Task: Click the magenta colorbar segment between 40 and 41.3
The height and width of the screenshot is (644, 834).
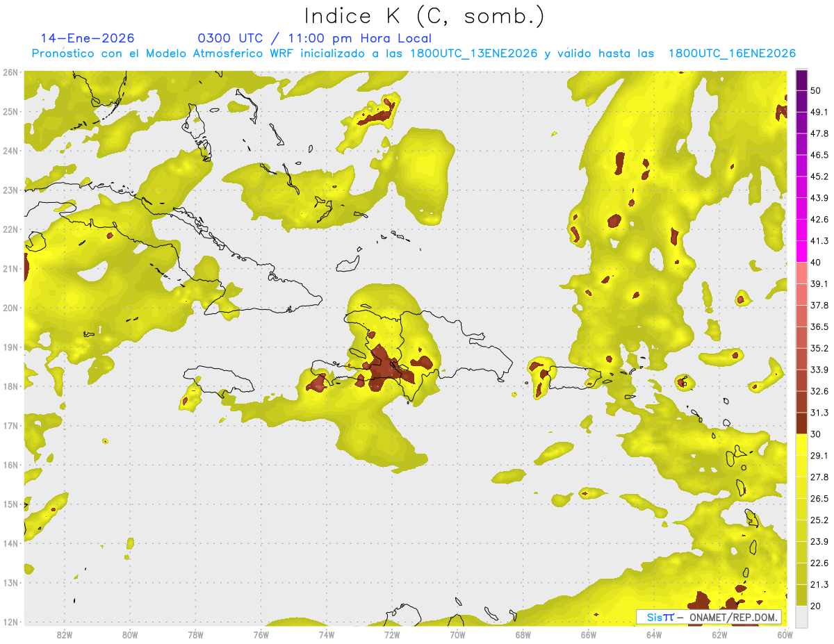Action: (x=801, y=251)
